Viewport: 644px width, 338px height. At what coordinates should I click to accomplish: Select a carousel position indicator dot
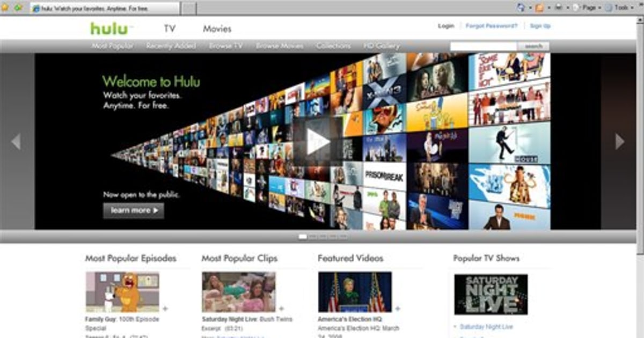(x=303, y=236)
